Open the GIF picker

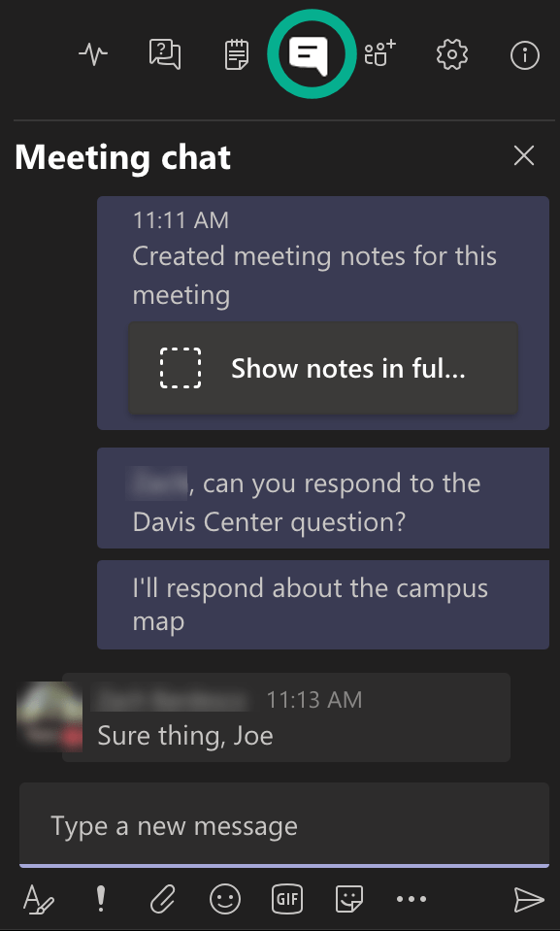coord(287,900)
